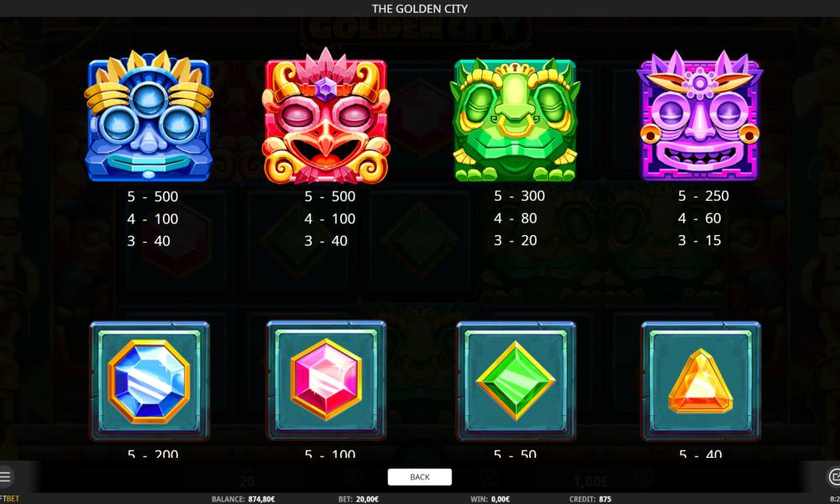The image size is (840, 504).
Task: Select the green diamond gem symbol
Action: click(x=516, y=381)
